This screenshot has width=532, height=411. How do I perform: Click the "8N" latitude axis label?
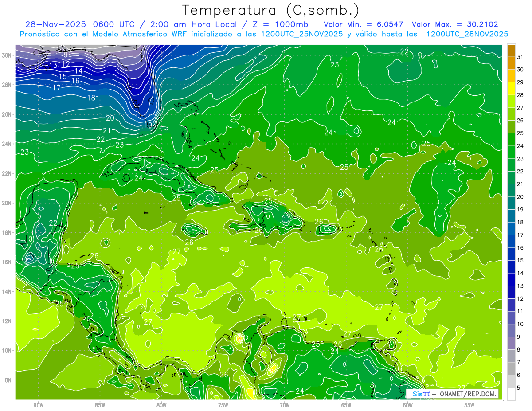(x=9, y=380)
